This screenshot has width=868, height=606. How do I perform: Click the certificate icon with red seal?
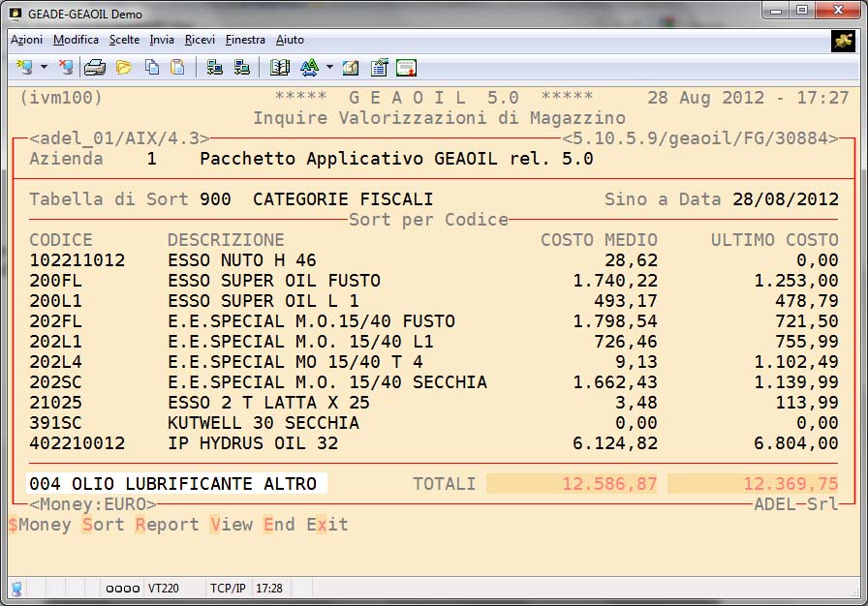[x=406, y=67]
